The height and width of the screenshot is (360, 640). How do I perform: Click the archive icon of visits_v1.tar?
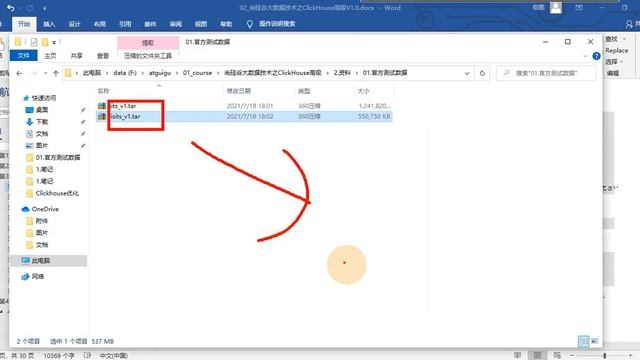point(102,116)
